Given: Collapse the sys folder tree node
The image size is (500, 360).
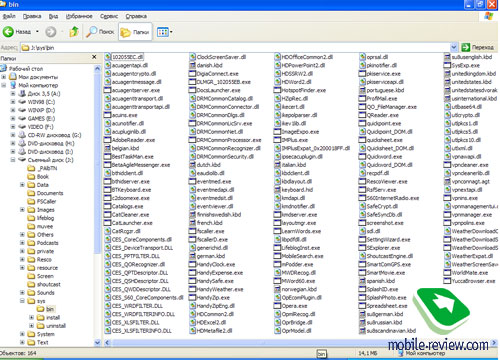Looking at the screenshot, I should point(22,301).
